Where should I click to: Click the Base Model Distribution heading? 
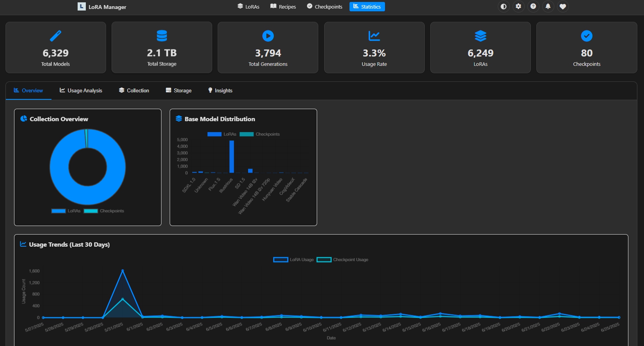(220, 119)
